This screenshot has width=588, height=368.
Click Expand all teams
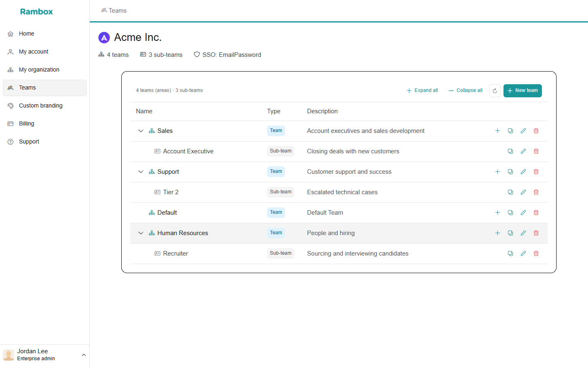(422, 91)
